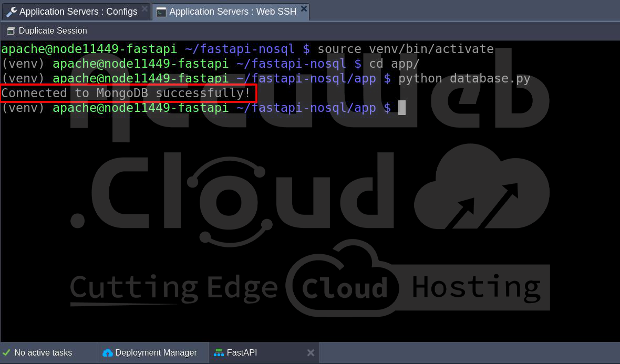This screenshot has height=364, width=620.
Task: Click the terminal icon on Web SSH tab
Action: point(161,12)
